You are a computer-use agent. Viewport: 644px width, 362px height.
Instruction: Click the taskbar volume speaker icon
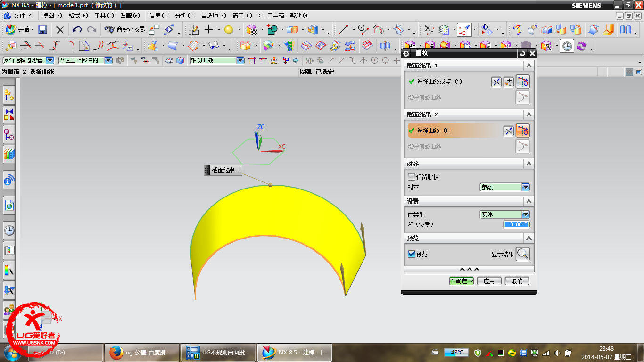click(557, 353)
